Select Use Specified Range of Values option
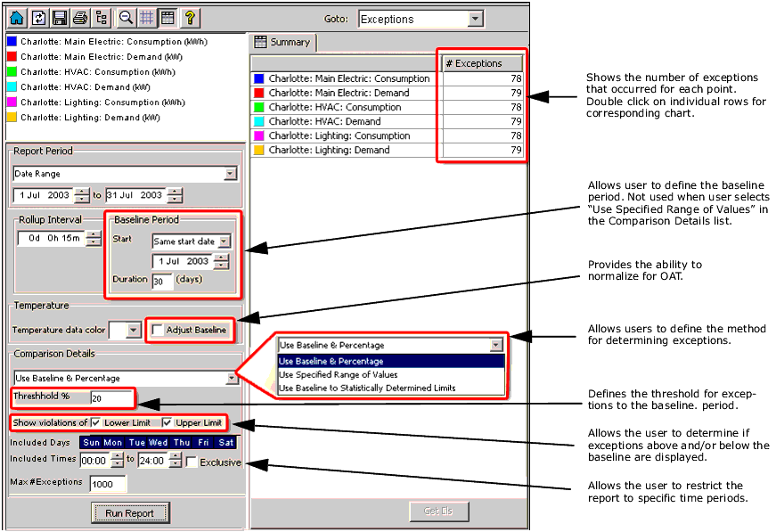776x532 pixels. (x=338, y=375)
